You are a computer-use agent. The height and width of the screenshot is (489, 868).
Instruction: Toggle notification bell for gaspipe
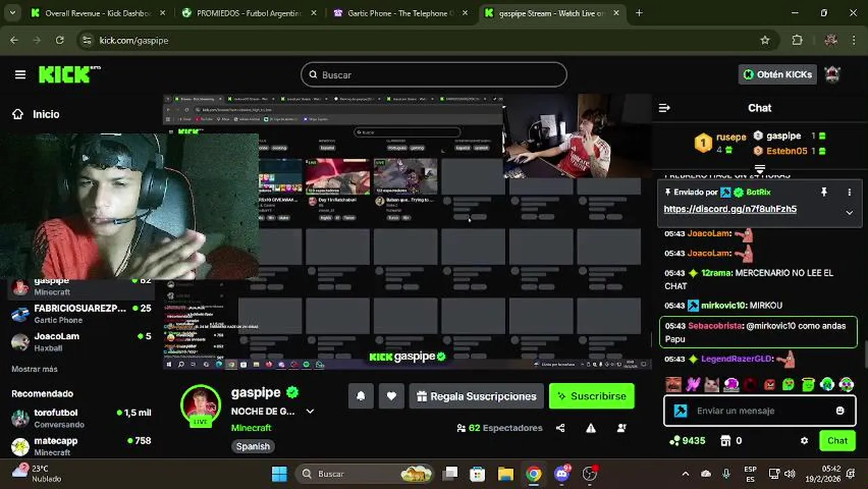(361, 396)
